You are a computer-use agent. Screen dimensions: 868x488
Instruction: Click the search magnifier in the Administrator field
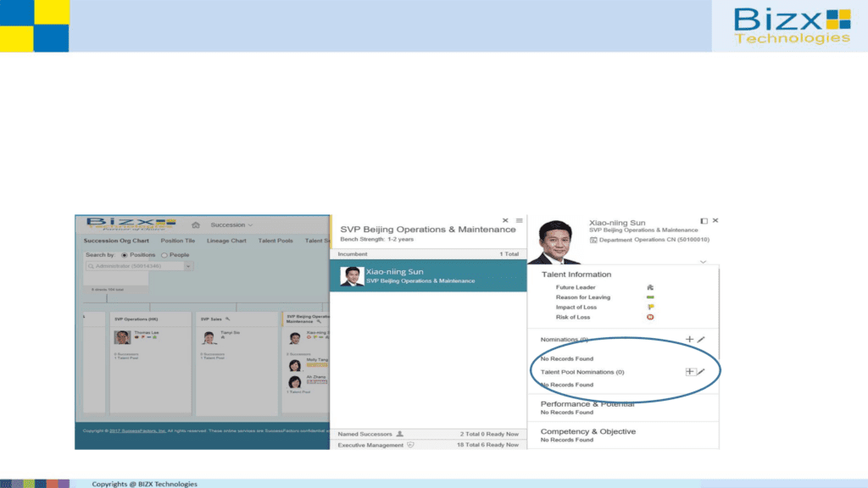coord(91,266)
